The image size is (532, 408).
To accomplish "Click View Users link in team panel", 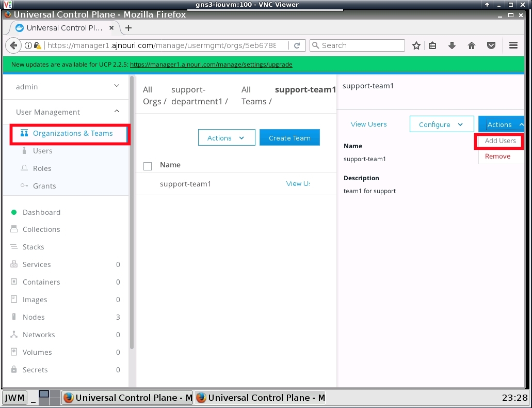I will [x=368, y=124].
